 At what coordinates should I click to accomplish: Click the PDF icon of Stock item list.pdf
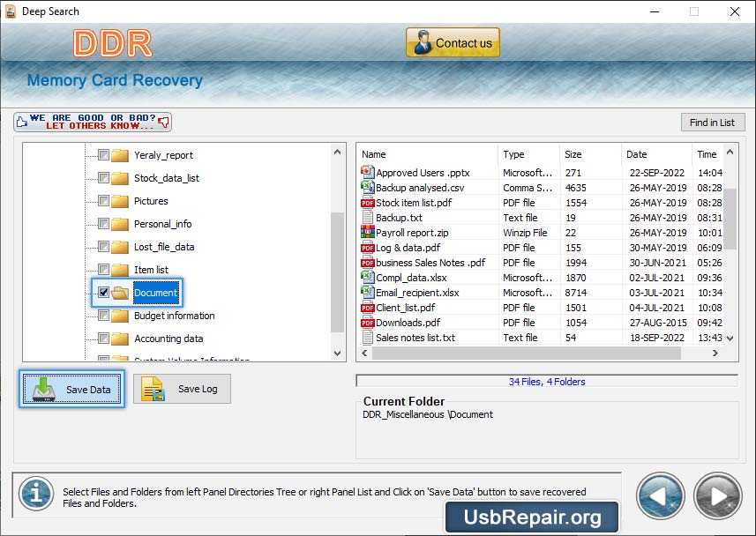(x=367, y=203)
